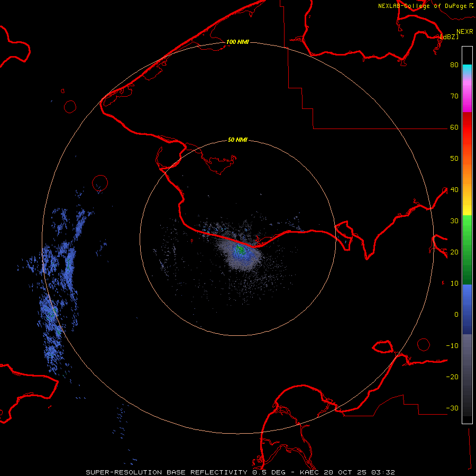The width and height of the screenshot is (476, 476).
Task: Click the -20 value on dBZ scale
Action: 452,377
